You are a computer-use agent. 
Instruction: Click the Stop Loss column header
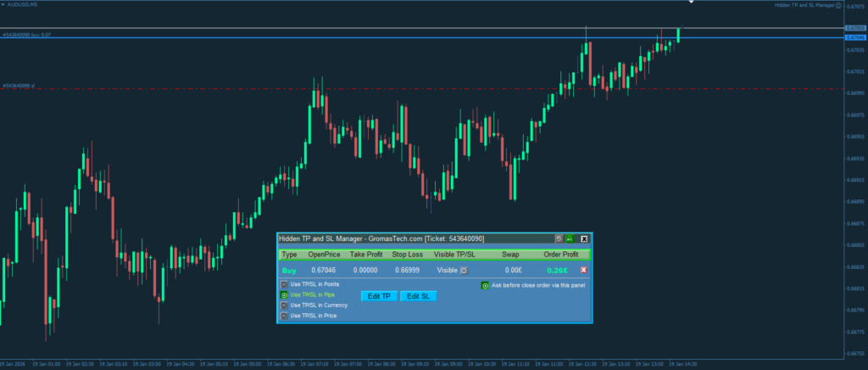[407, 255]
